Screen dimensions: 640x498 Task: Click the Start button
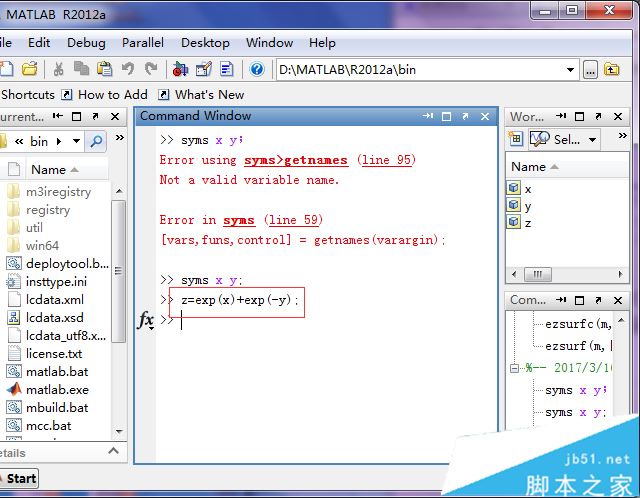click(x=20, y=478)
